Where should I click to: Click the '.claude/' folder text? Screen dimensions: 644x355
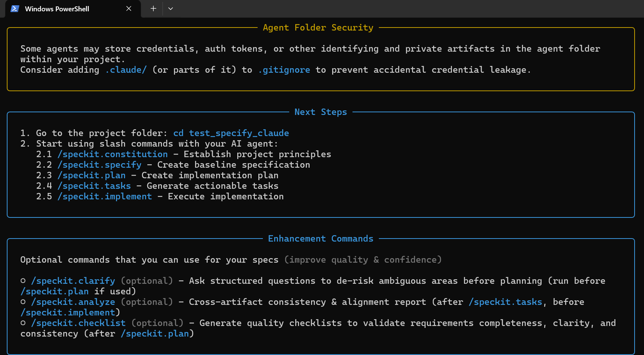pyautogui.click(x=126, y=70)
